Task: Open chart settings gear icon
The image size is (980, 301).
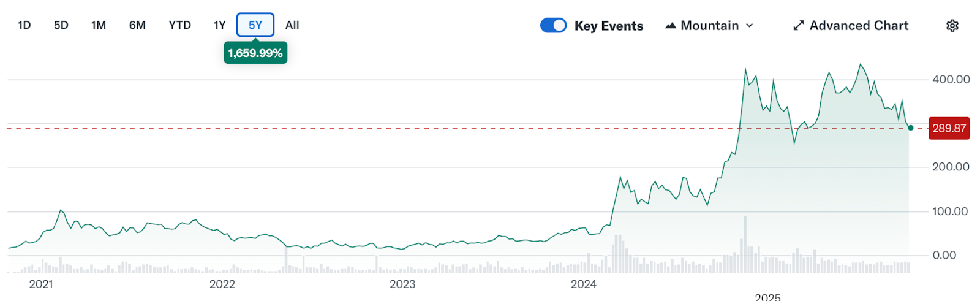Action: (952, 26)
